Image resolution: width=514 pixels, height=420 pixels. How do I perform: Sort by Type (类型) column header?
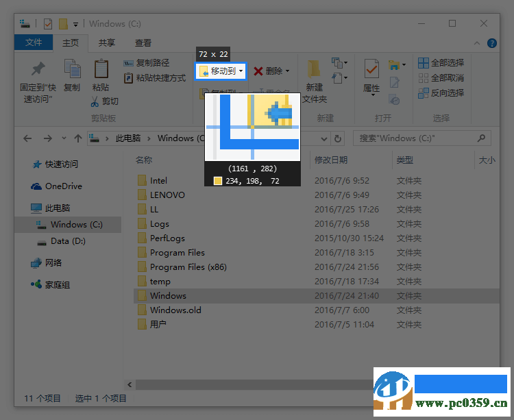405,160
